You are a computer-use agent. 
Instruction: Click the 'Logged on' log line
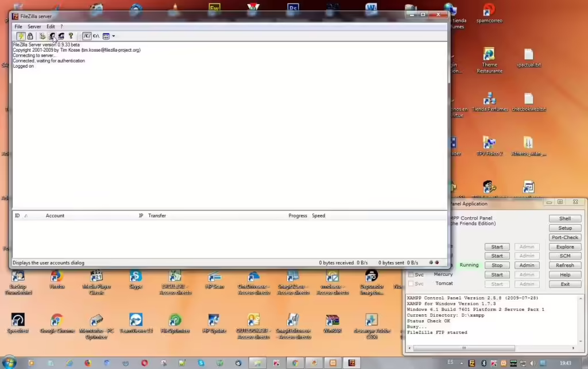[23, 66]
